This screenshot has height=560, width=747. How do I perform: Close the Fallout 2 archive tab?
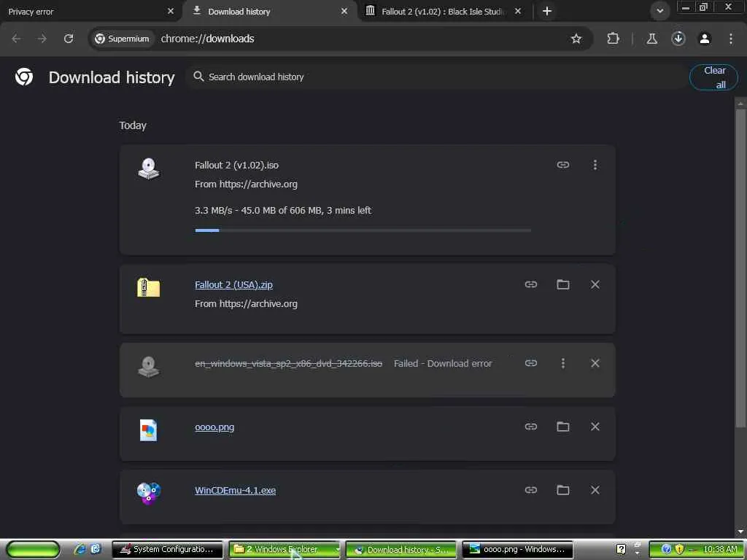click(518, 11)
